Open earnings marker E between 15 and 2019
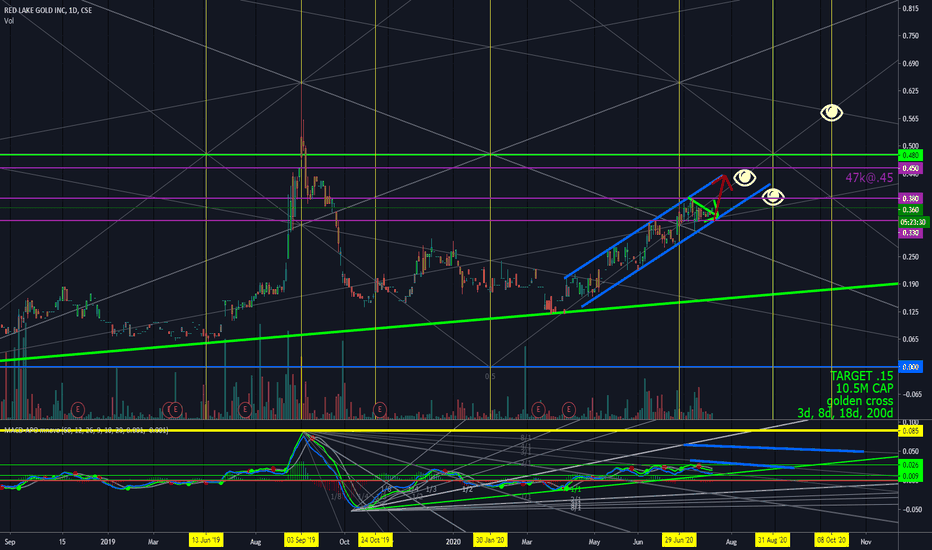 point(77,409)
